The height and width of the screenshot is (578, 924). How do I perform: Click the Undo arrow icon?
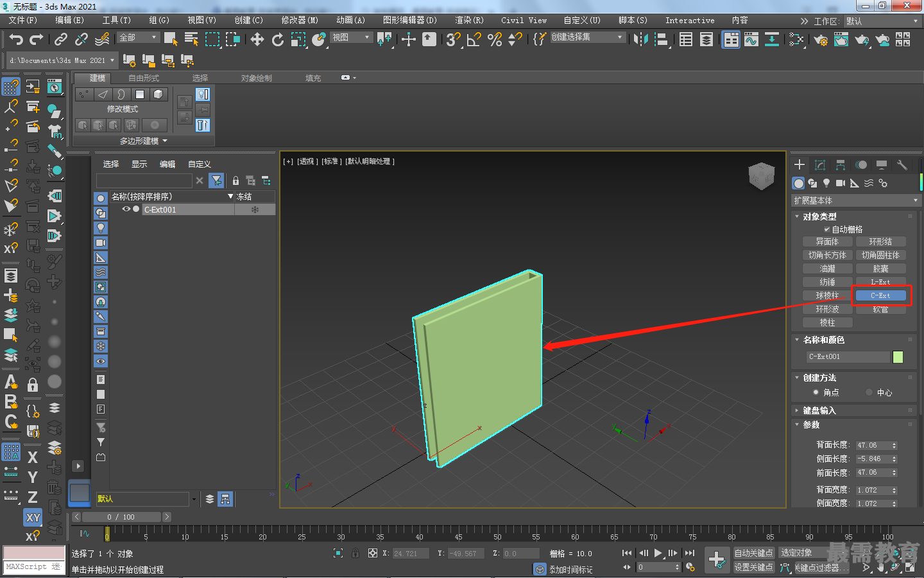16,40
